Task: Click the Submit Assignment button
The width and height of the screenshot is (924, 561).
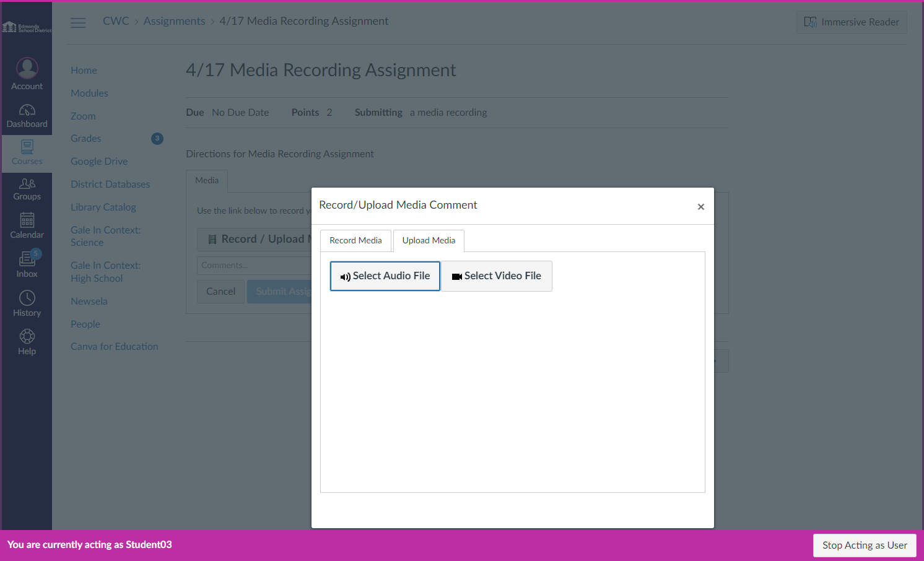Action: point(279,292)
